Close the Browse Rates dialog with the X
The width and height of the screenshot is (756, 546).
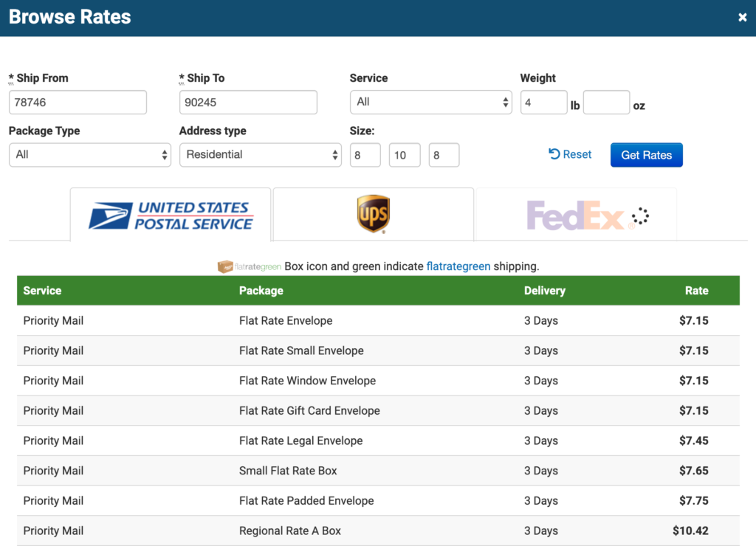coord(743,16)
